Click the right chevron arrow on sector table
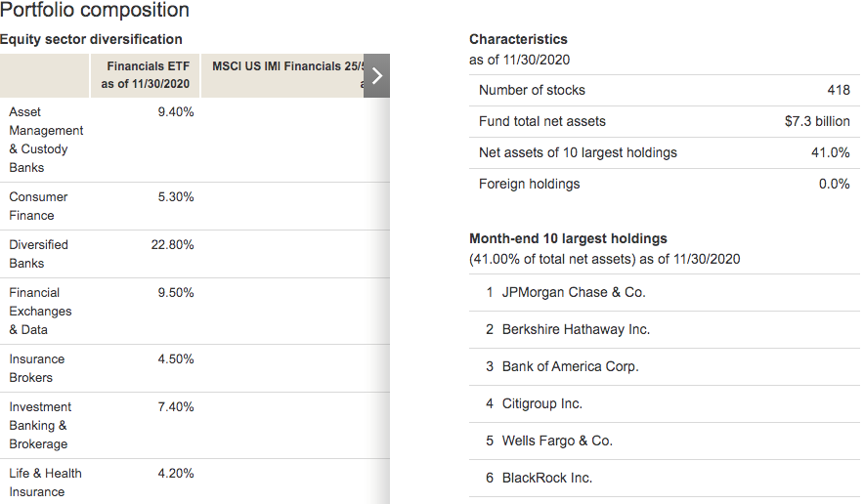 click(x=377, y=75)
